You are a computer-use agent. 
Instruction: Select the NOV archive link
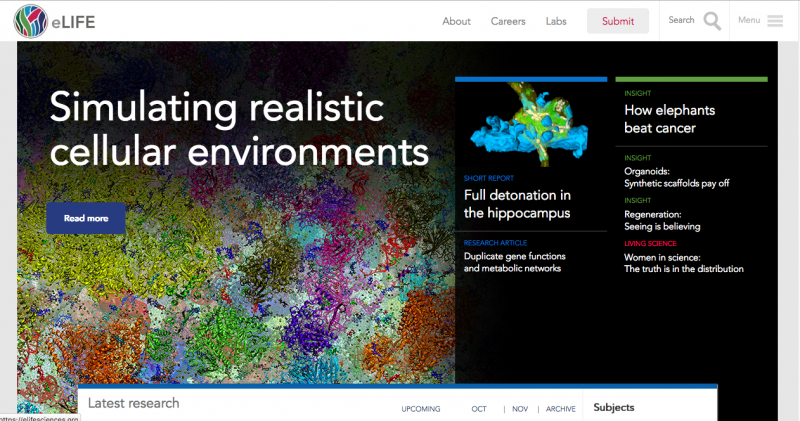[520, 408]
